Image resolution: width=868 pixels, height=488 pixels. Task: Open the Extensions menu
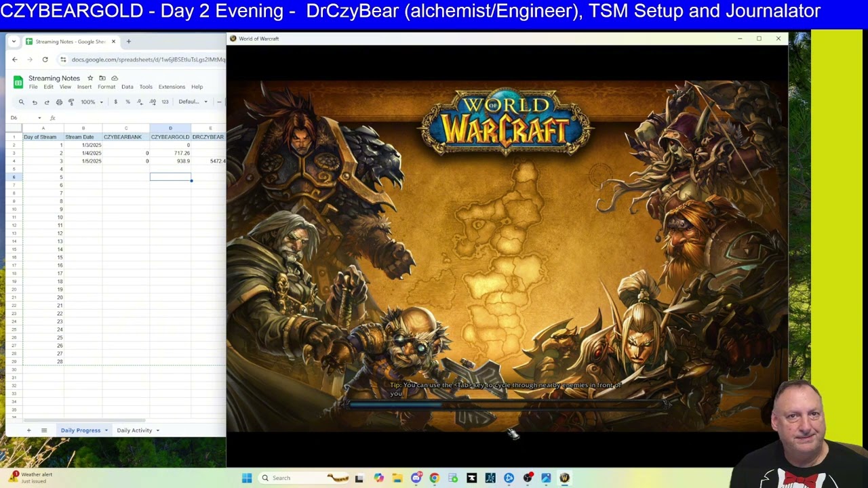[x=172, y=87]
